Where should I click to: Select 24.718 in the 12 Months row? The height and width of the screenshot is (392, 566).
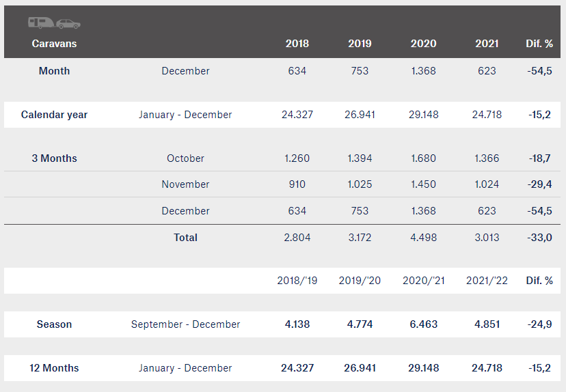487,368
